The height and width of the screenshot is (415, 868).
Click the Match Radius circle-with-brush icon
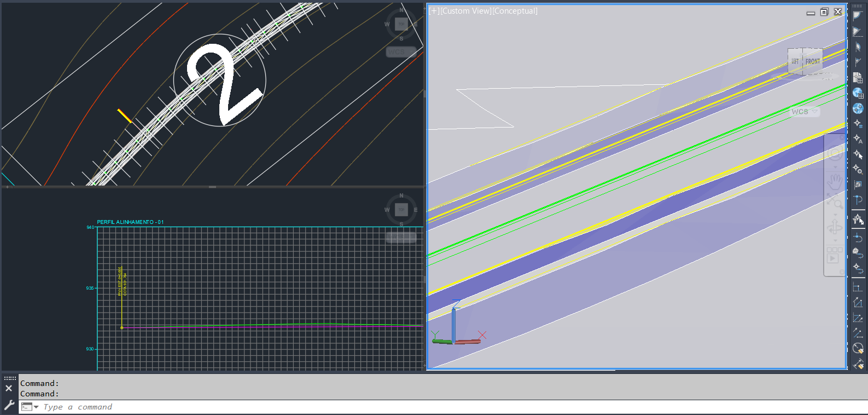pyautogui.click(x=858, y=348)
